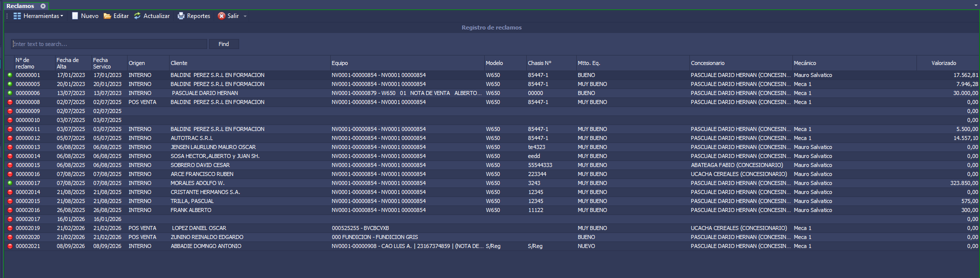Select row for client AUTOTRAC S.R.L
Image resolution: width=980 pixels, height=278 pixels.
(492, 138)
